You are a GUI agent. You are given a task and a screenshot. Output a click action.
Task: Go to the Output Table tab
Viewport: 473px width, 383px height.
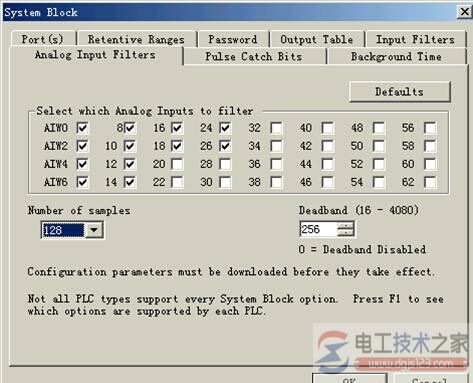point(317,39)
